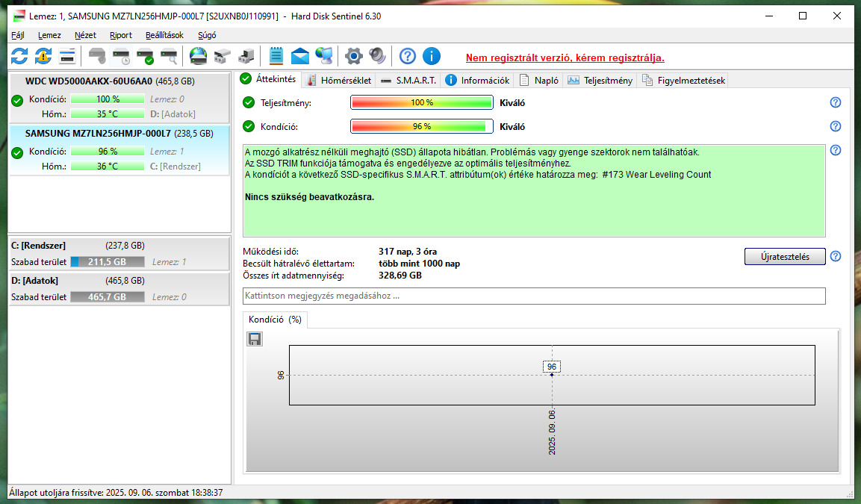Click the comment field 'Kattintson megjegyzés megadásához'
Viewport: 861px width, 504px height.
coord(534,296)
